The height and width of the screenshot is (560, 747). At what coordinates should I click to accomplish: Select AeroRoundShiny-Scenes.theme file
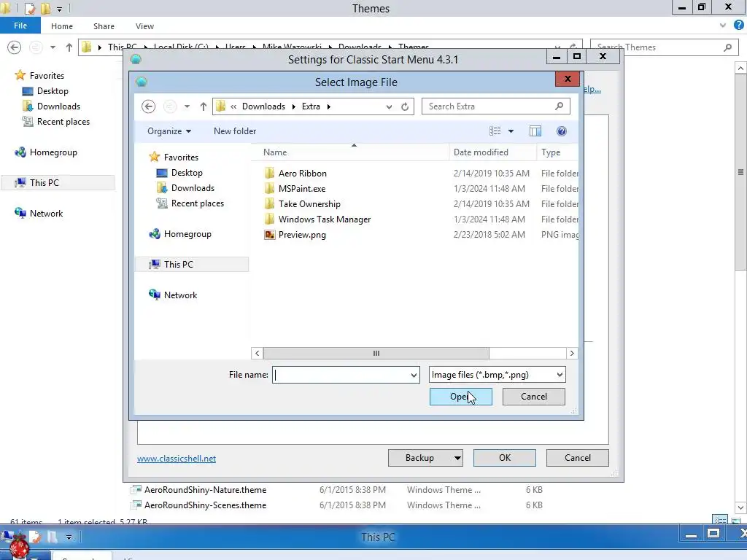[205, 505]
